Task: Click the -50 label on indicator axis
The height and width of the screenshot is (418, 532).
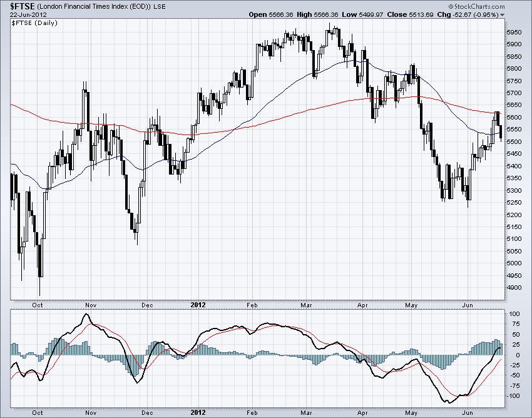Action: coord(514,375)
